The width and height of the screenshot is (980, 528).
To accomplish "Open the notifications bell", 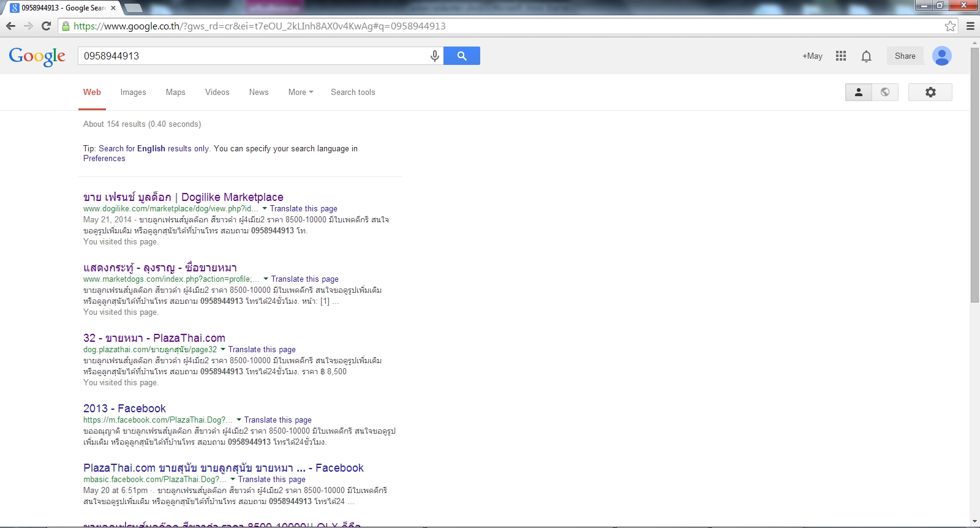I will [866, 56].
